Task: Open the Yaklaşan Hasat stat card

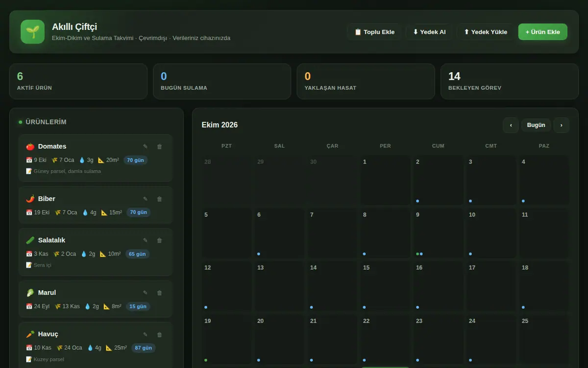Action: coord(366,81)
